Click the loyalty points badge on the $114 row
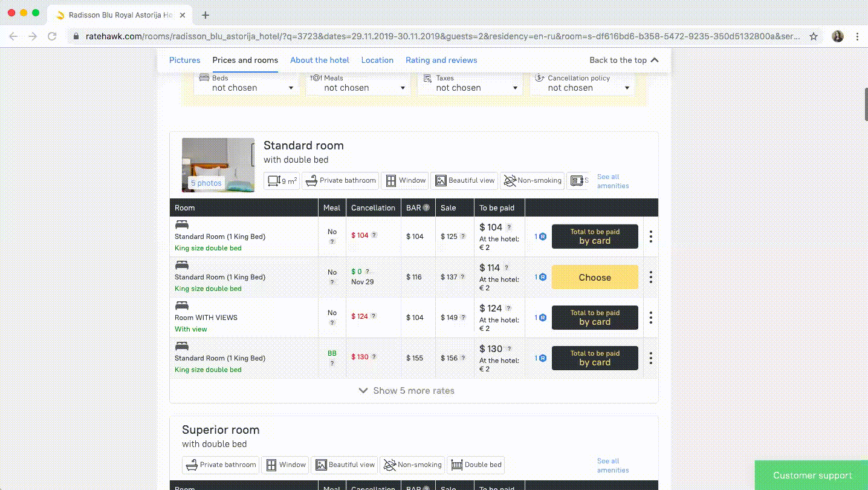This screenshot has width=868, height=490. tap(540, 277)
